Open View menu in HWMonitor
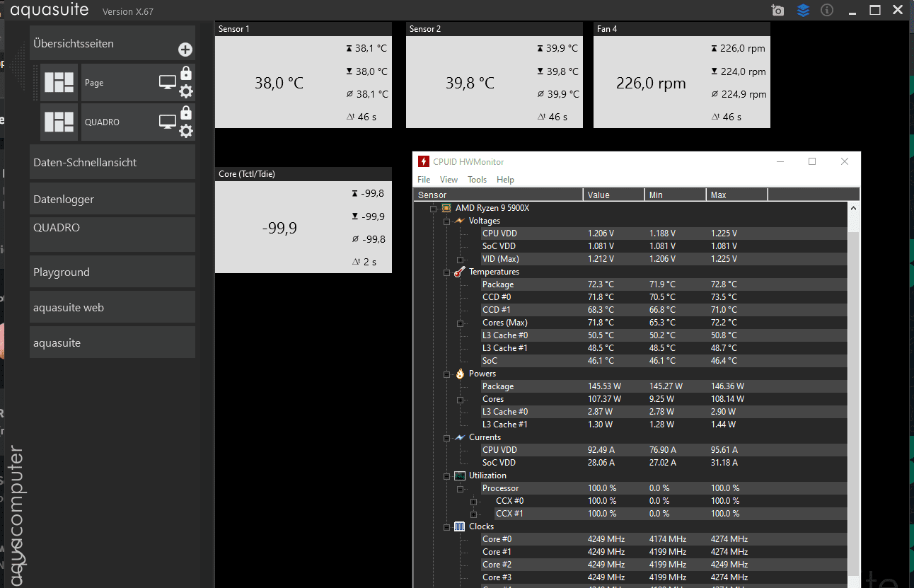This screenshot has width=914, height=588. tap(449, 180)
